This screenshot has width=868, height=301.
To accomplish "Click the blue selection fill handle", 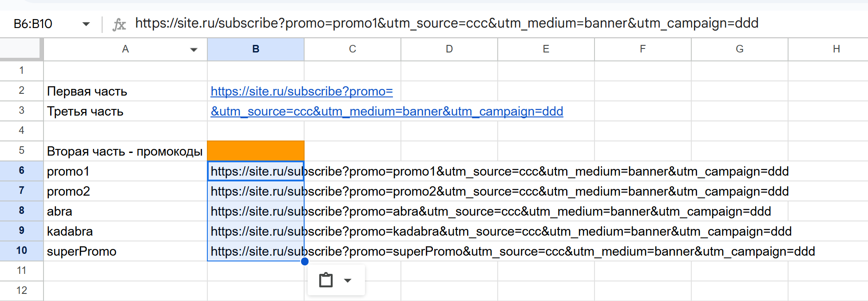I will point(305,261).
